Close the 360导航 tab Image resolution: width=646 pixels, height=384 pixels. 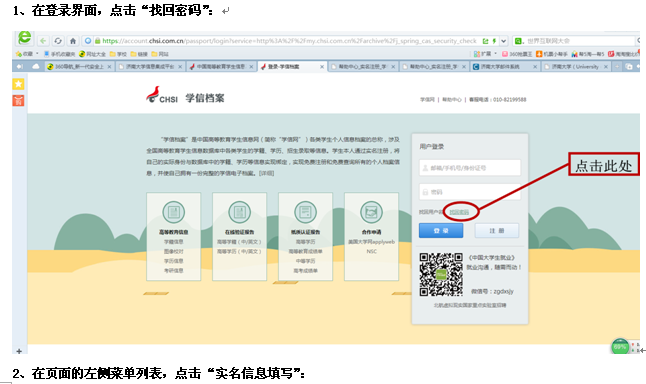109,66
